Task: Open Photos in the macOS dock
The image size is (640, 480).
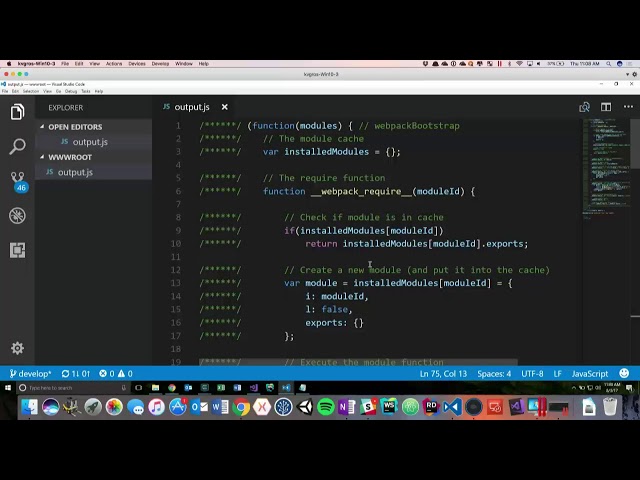Action: coord(114,407)
